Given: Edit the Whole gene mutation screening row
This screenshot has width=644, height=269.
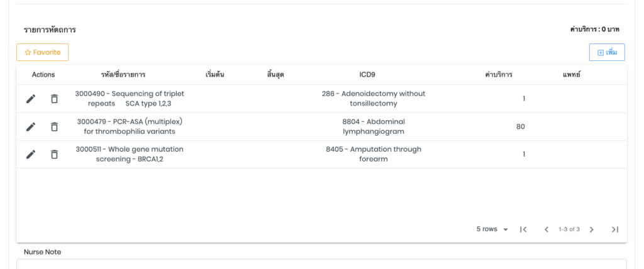Looking at the screenshot, I should pos(31,155).
